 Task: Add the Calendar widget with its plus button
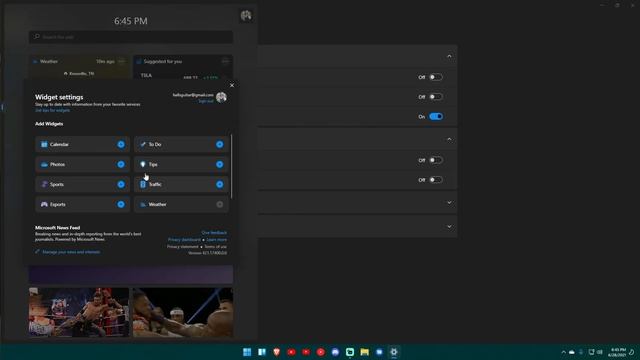(x=121, y=144)
